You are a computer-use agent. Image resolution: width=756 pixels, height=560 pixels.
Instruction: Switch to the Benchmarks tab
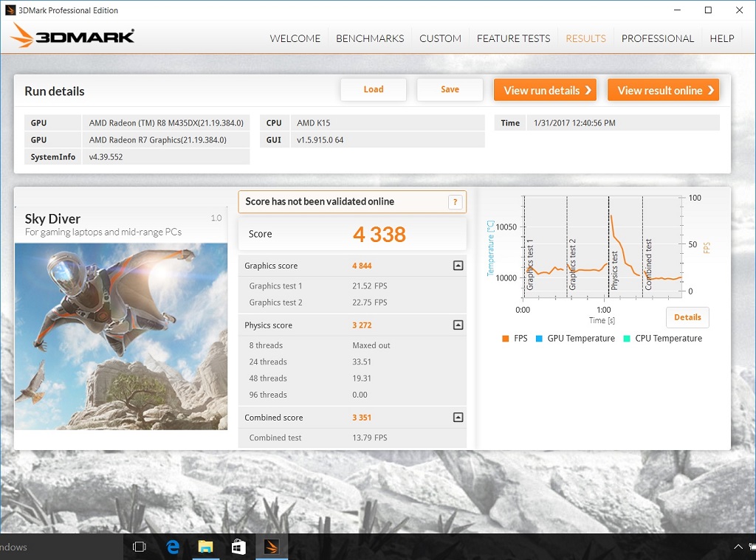[x=370, y=38]
